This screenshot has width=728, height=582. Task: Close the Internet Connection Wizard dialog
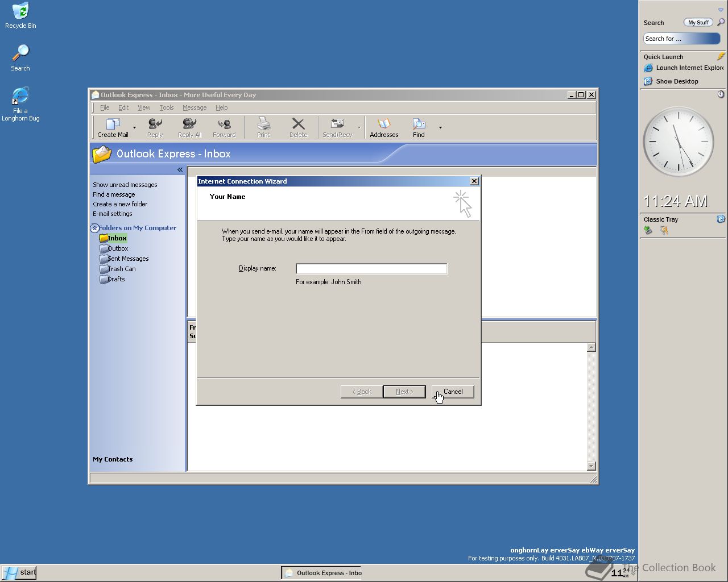[x=474, y=181]
